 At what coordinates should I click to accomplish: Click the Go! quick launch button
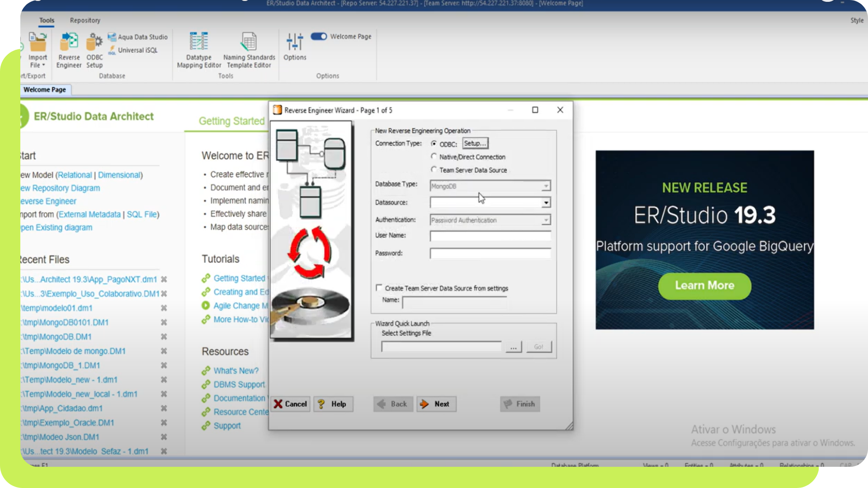coord(539,347)
